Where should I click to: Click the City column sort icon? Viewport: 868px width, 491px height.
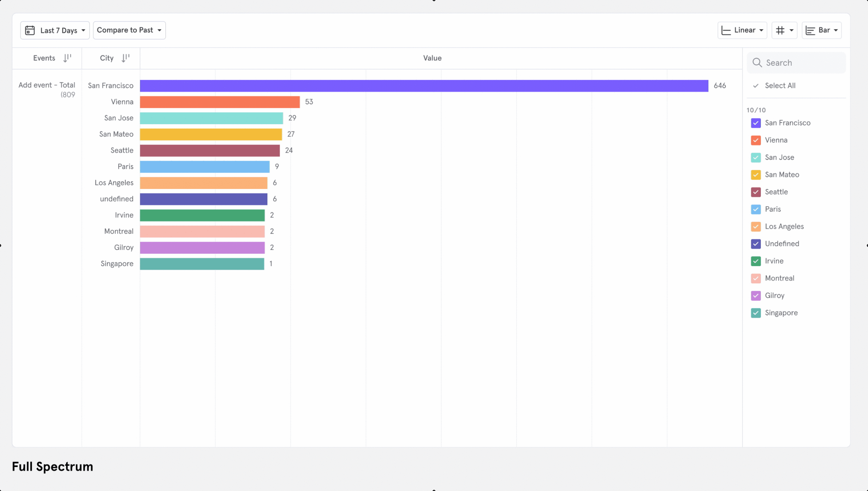click(126, 58)
